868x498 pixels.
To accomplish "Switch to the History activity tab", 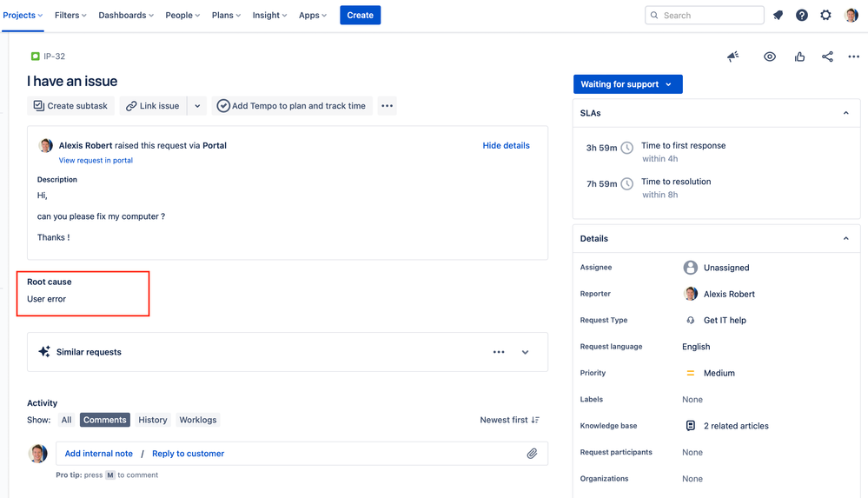I will [x=153, y=420].
